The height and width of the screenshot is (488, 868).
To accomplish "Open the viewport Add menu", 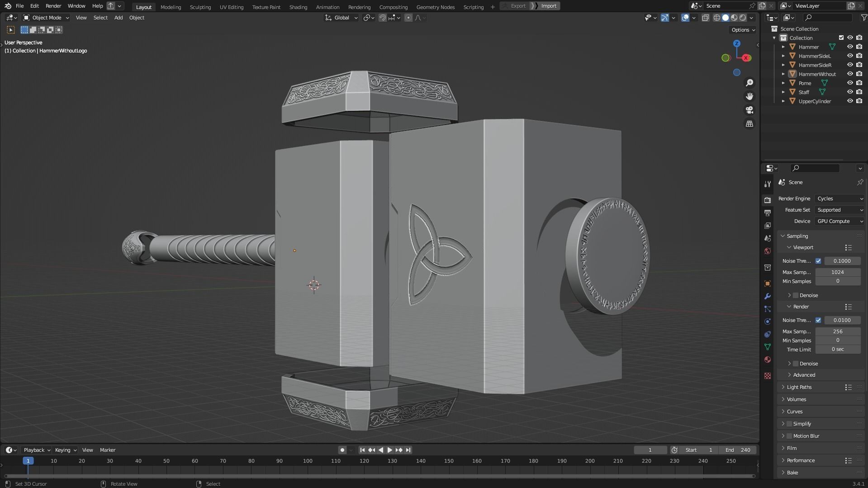I will (118, 18).
